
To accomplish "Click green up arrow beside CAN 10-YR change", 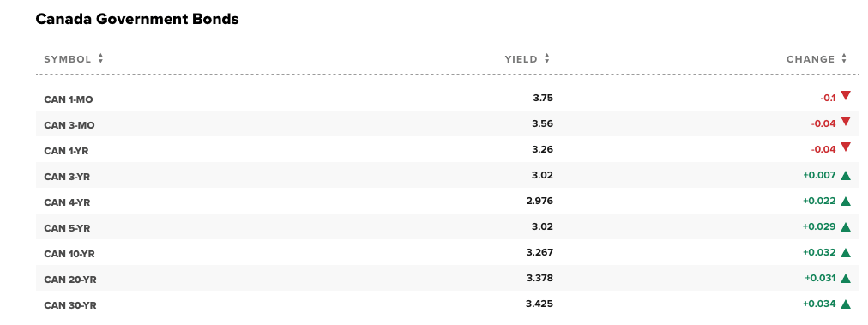I will pyautogui.click(x=846, y=252).
